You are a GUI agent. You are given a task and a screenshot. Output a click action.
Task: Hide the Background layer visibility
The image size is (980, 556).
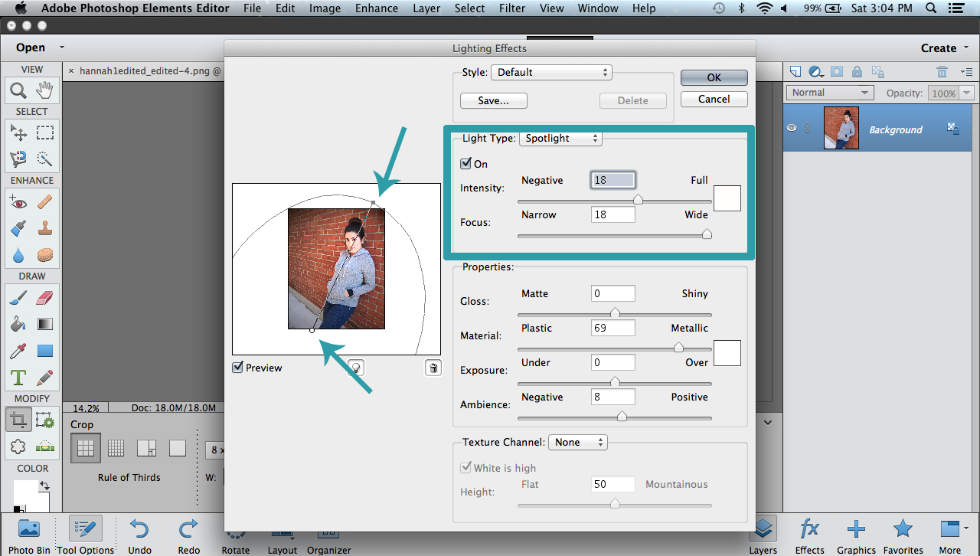(792, 128)
